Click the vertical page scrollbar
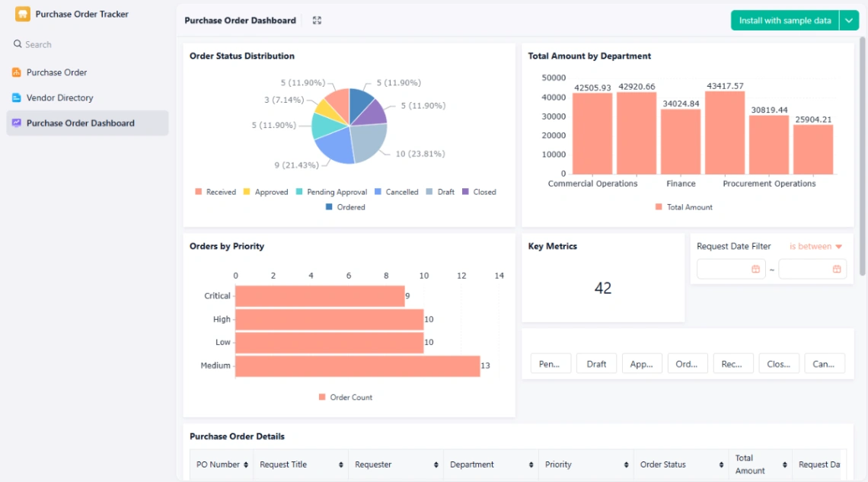Screen dimensions: 868x482 [863, 157]
